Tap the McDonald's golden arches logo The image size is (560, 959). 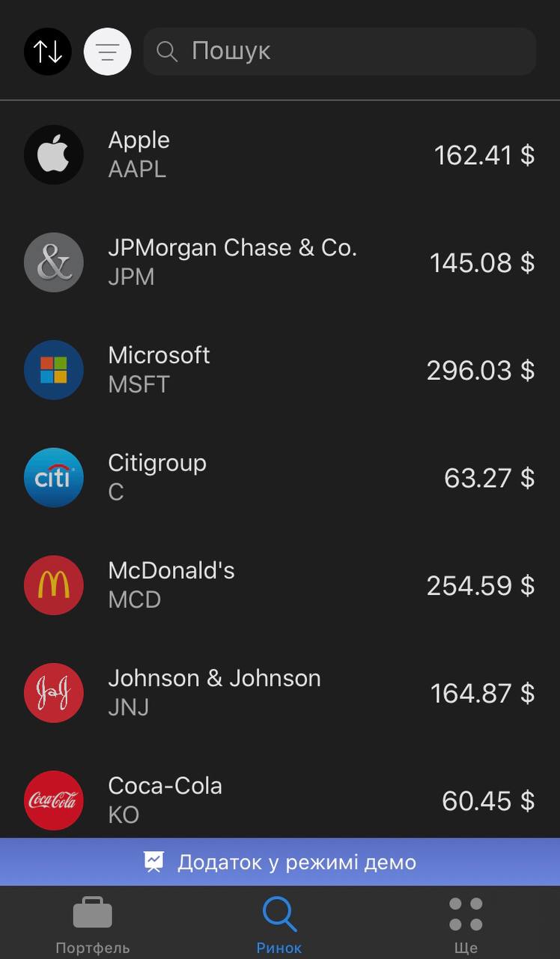pyautogui.click(x=54, y=585)
